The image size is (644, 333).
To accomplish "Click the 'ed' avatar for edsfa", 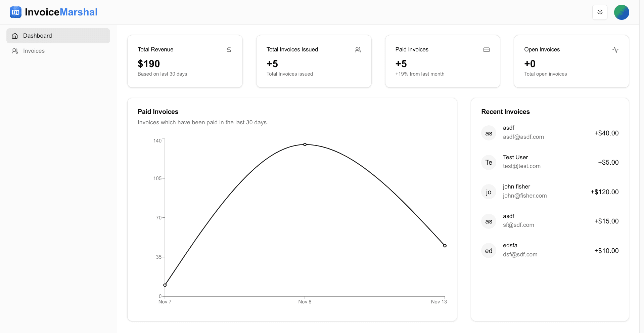I will click(489, 251).
